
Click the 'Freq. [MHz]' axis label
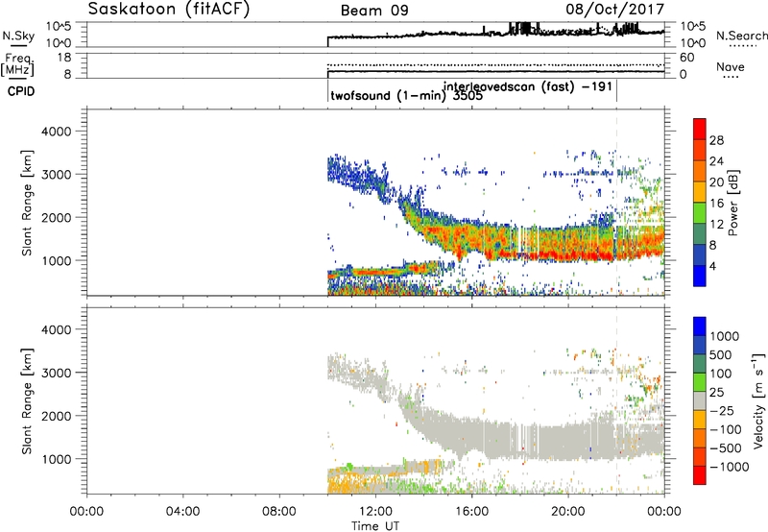pos(19,65)
